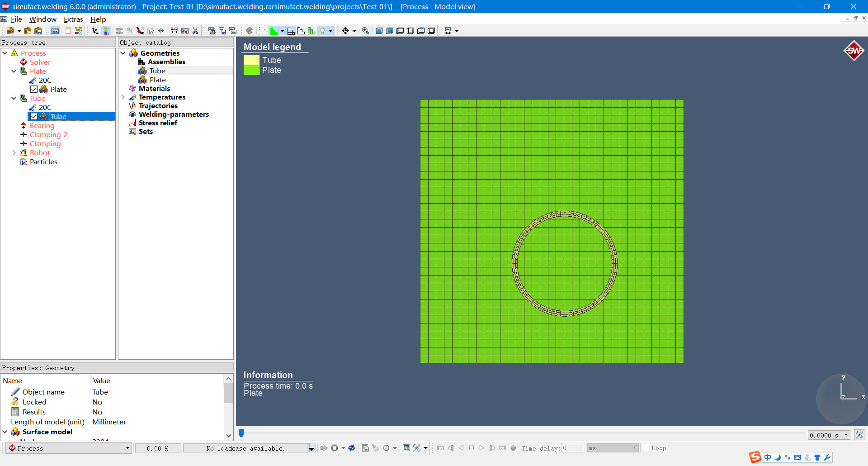Select Clamping-2 in the process tree
Viewport: 868px width, 466px height.
click(49, 134)
